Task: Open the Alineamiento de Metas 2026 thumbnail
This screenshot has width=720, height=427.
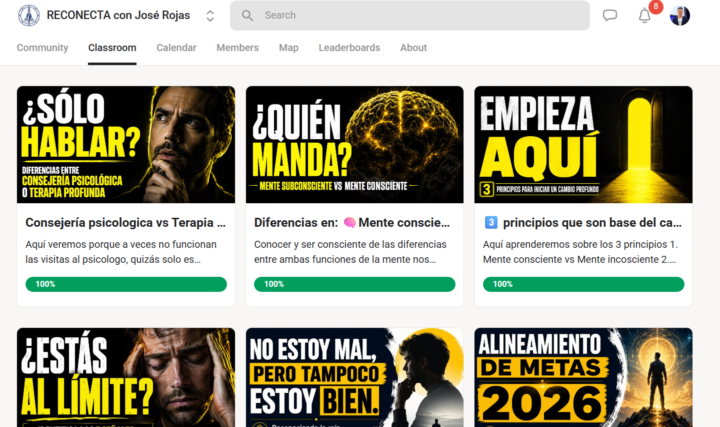Action: pyautogui.click(x=583, y=377)
